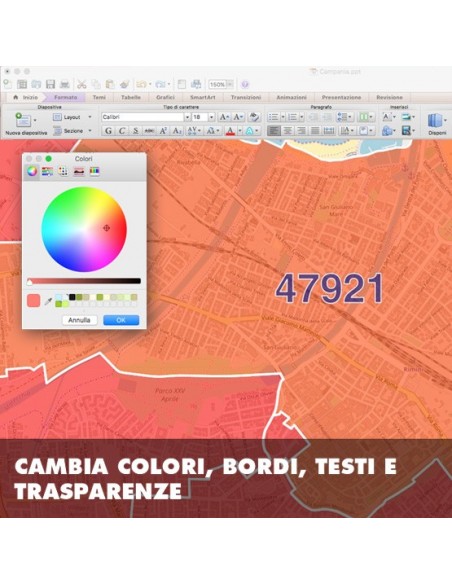Switch to the Presentazione ribbon tab
This screenshot has width=452, height=584.
click(341, 97)
